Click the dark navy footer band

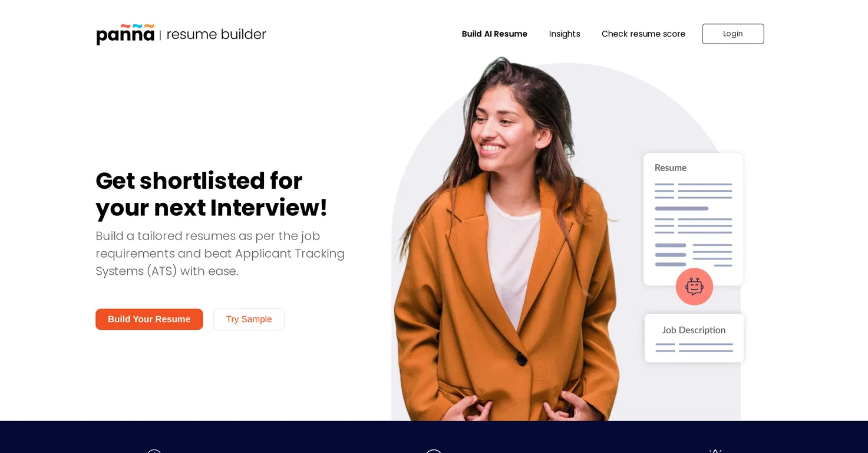click(434, 437)
